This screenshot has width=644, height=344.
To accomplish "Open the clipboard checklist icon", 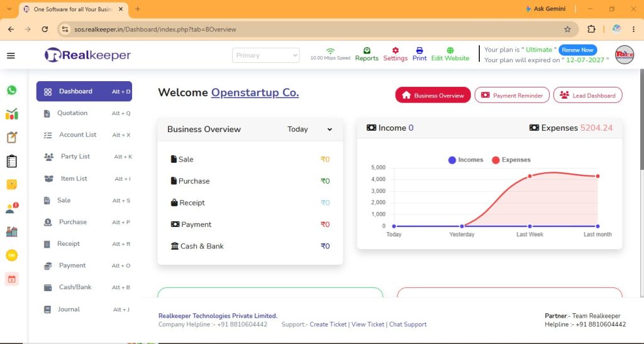I will [12, 161].
